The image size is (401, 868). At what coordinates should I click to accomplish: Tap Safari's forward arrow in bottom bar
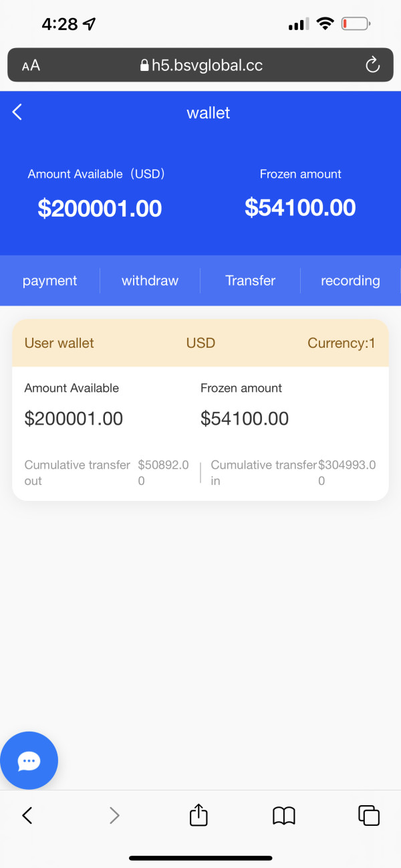114,815
